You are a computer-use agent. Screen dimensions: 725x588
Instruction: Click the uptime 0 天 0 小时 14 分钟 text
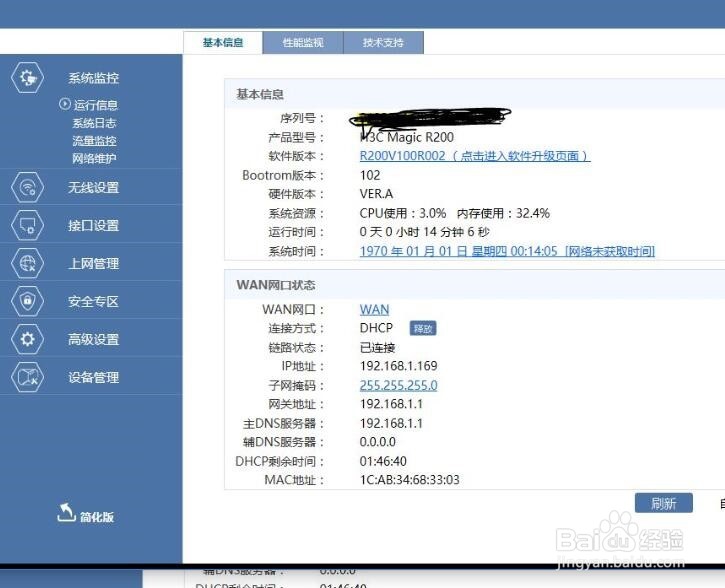click(424, 232)
